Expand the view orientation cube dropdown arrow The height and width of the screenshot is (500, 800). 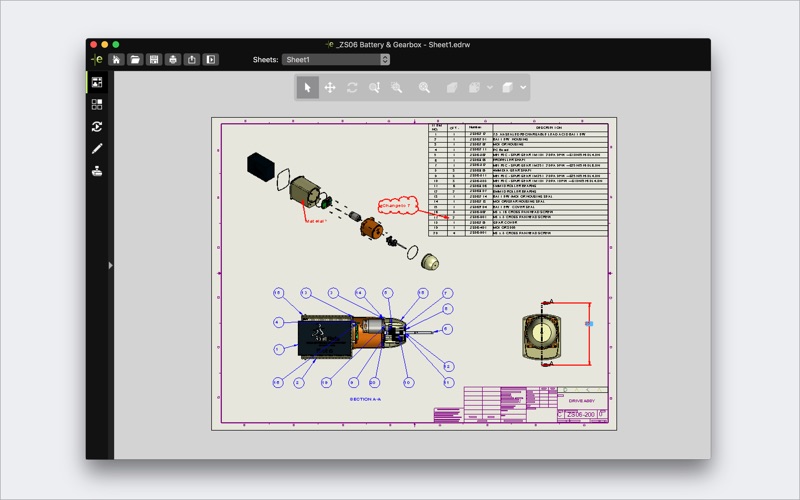pos(490,87)
